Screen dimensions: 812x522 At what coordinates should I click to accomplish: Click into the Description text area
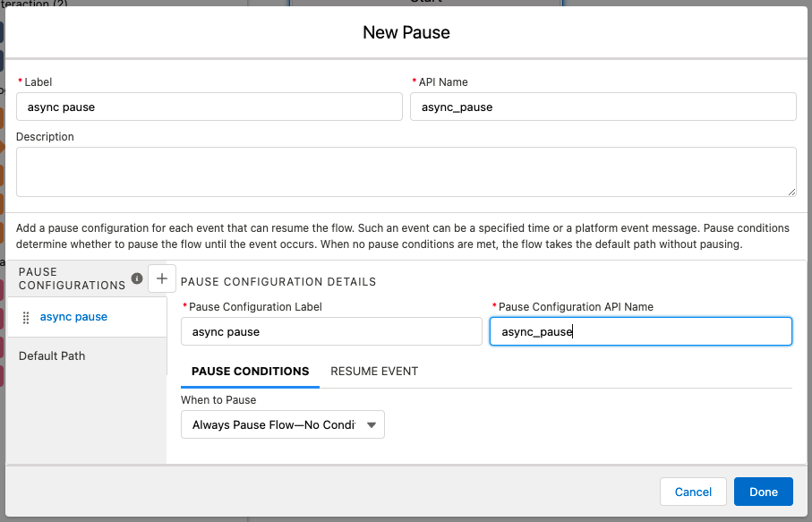(406, 172)
